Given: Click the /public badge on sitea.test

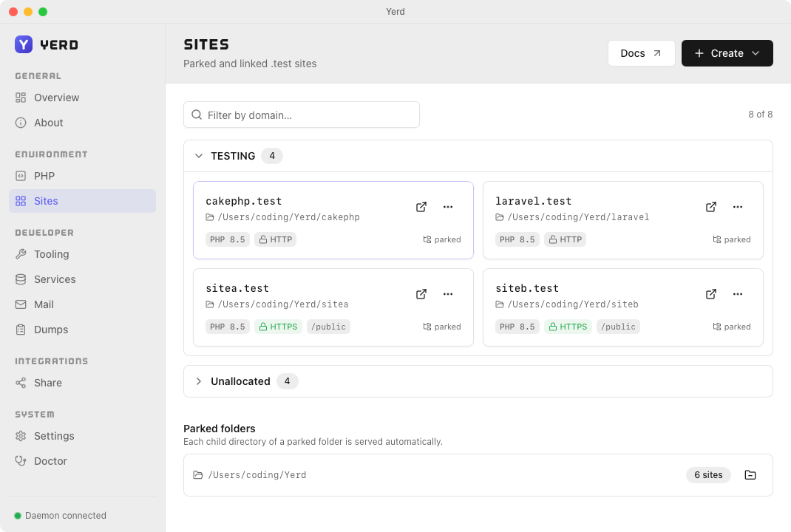Looking at the screenshot, I should [x=328, y=327].
